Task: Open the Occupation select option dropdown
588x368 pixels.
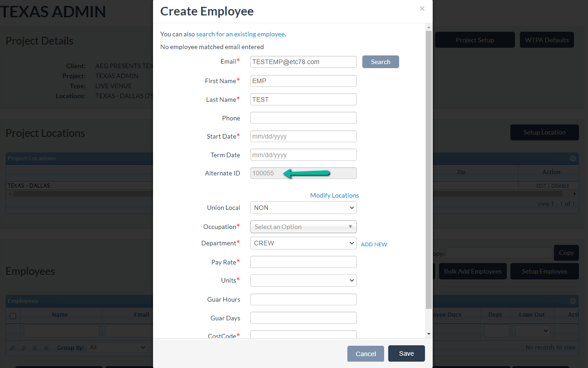Action: [x=303, y=227]
